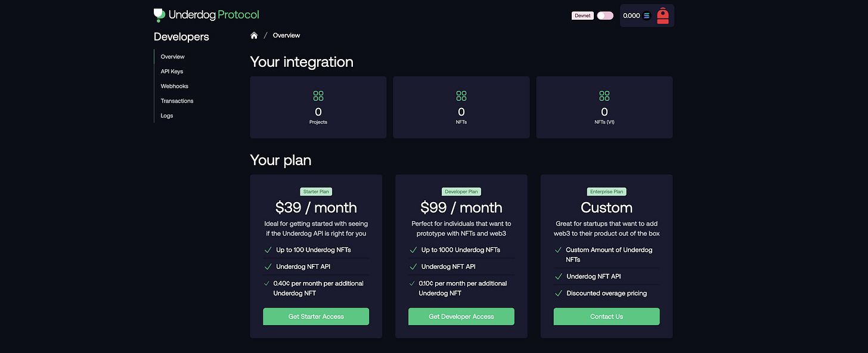Open Transactions page in sidebar
The height and width of the screenshot is (353, 868).
177,101
